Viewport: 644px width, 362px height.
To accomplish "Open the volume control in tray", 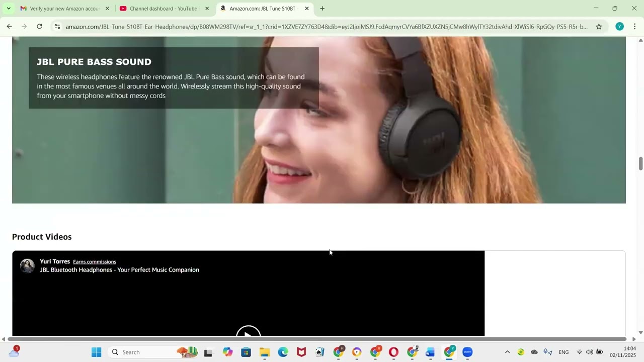I will [590, 352].
